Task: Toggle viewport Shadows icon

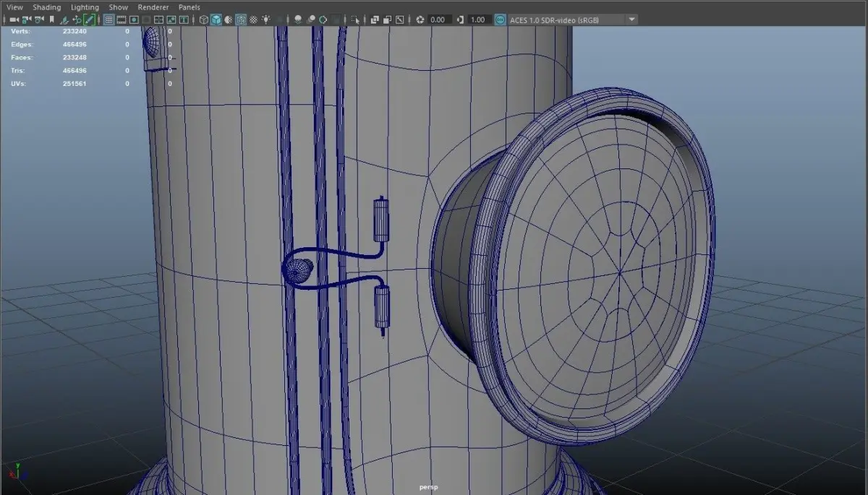Action: click(281, 20)
